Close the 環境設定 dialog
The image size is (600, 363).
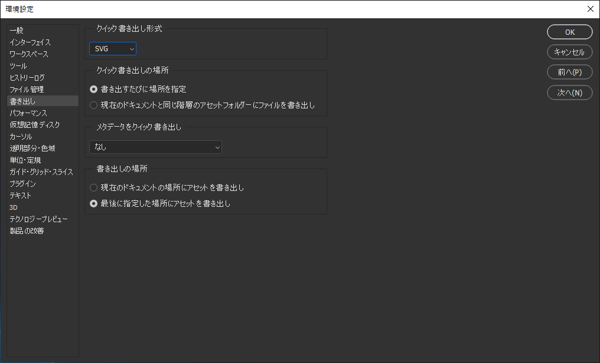tap(590, 9)
